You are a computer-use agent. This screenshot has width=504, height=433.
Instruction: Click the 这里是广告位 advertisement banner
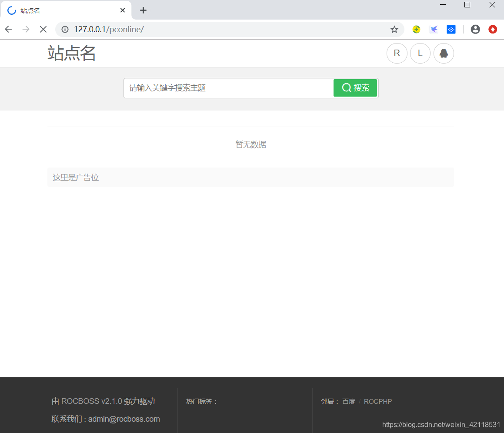point(75,177)
